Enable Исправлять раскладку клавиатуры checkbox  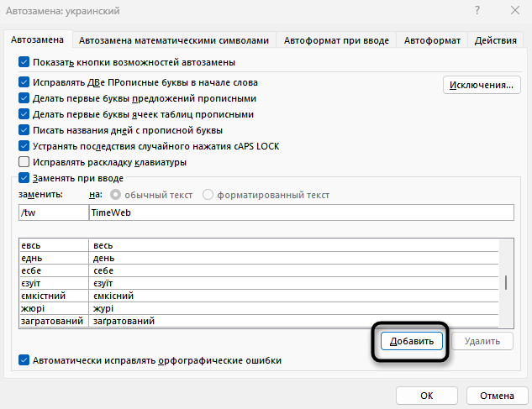24,162
